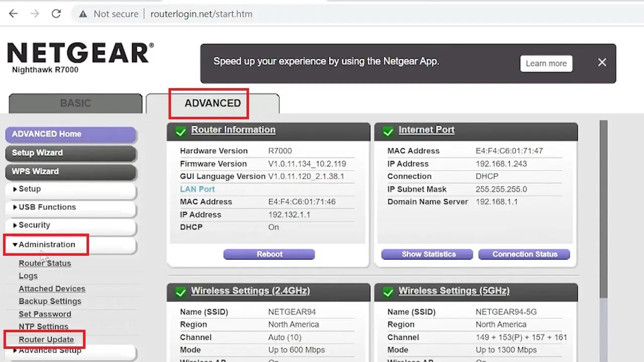
Task: Dismiss the Netgear App promotion banner
Action: click(x=602, y=62)
